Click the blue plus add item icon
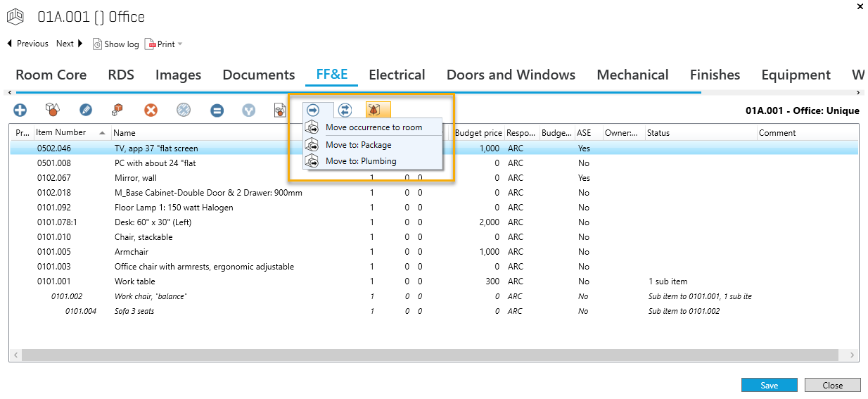 [20, 110]
